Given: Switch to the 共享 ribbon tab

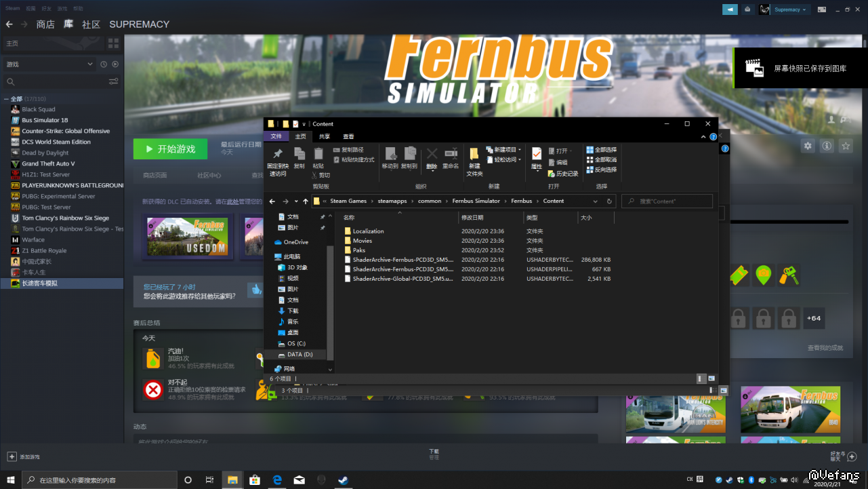Looking at the screenshot, I should (325, 136).
